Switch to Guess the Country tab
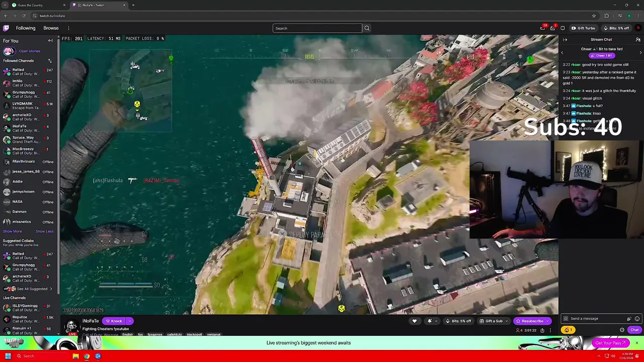This screenshot has width=644, height=362. [x=39, y=5]
